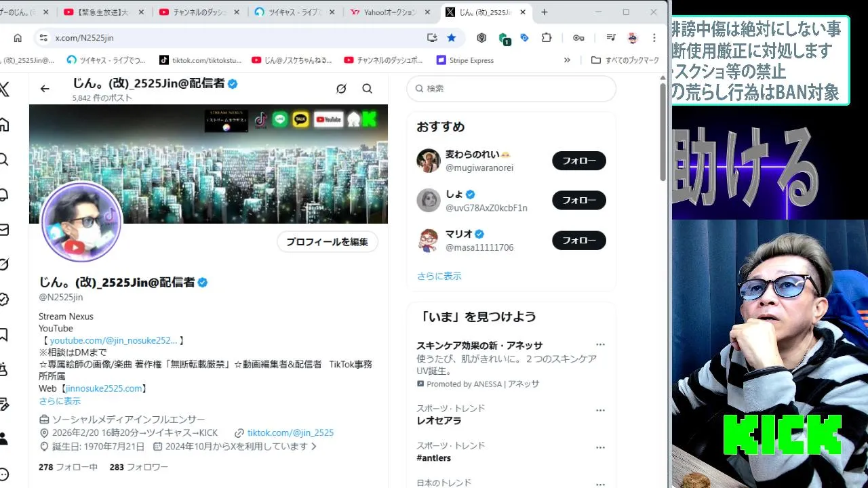Open Stripe Express bookmark
This screenshot has width=868, height=488.
point(465,60)
